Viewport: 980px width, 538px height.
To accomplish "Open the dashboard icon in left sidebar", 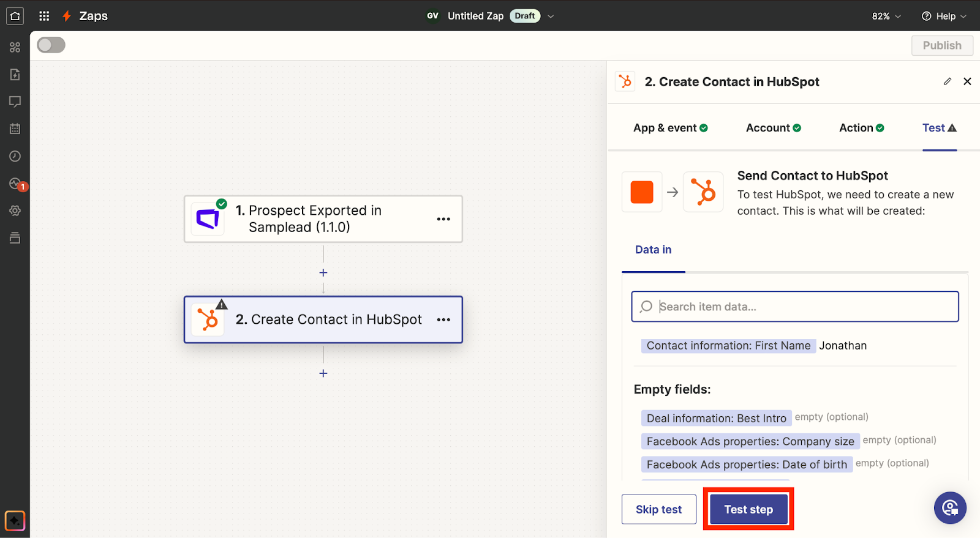I will [15, 47].
